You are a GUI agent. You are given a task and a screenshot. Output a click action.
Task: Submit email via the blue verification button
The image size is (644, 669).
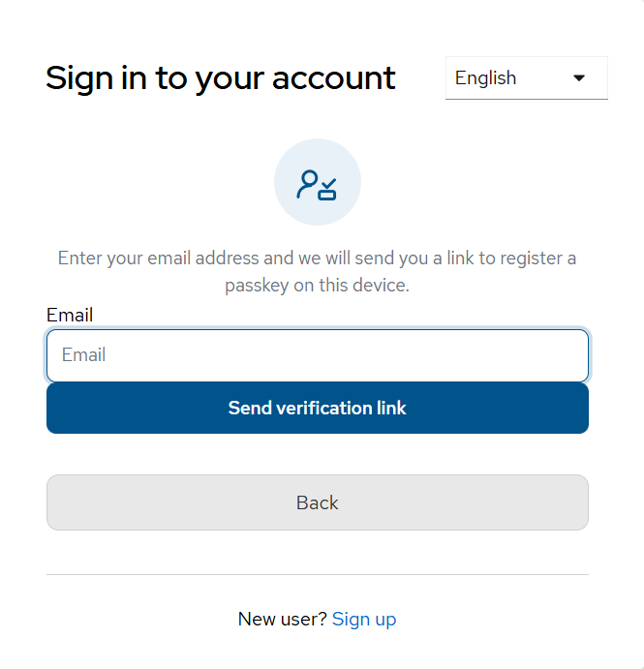point(317,408)
